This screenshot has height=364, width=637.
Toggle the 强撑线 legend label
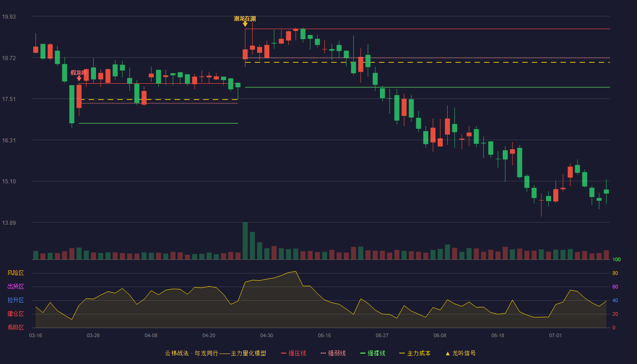coord(376,353)
